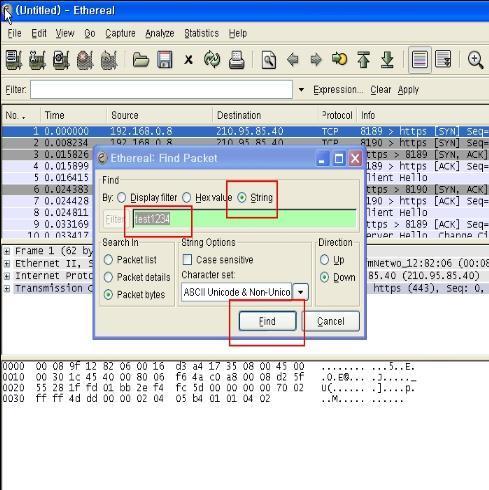Choose Packet list search option
The height and width of the screenshot is (490, 489).
tap(108, 260)
